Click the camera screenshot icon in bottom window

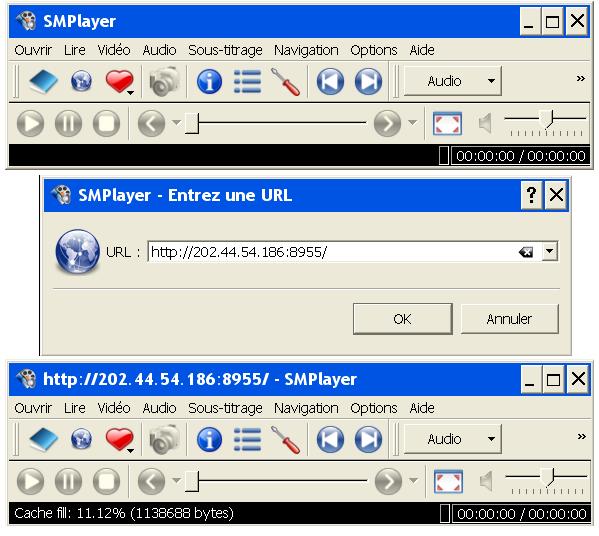[164, 439]
